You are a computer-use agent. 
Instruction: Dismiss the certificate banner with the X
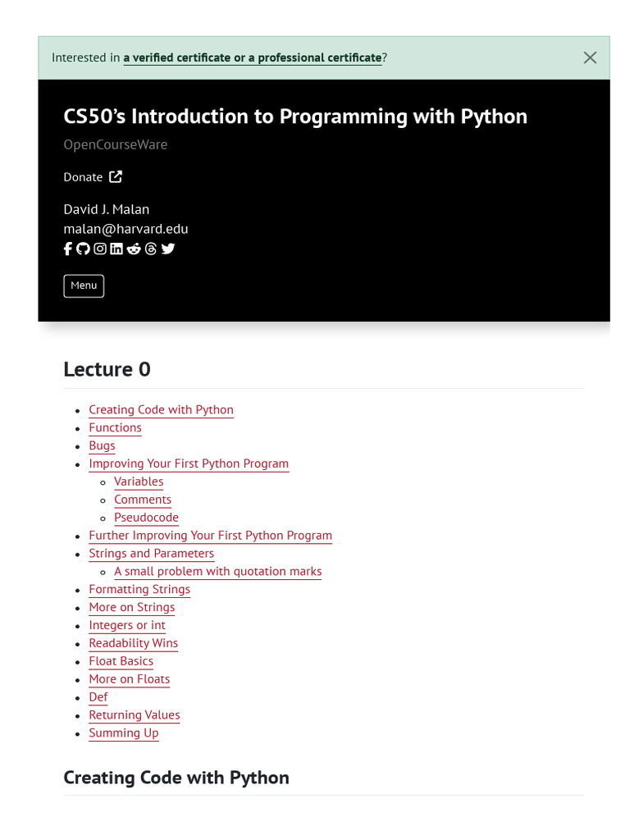pos(590,58)
